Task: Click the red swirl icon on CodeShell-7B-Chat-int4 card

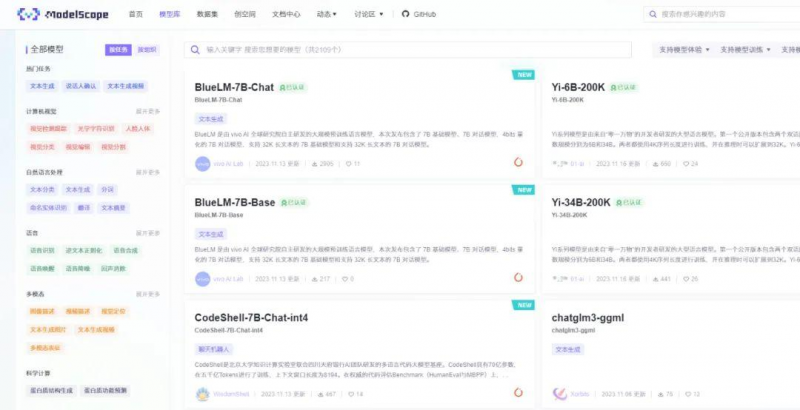Action: (x=518, y=393)
